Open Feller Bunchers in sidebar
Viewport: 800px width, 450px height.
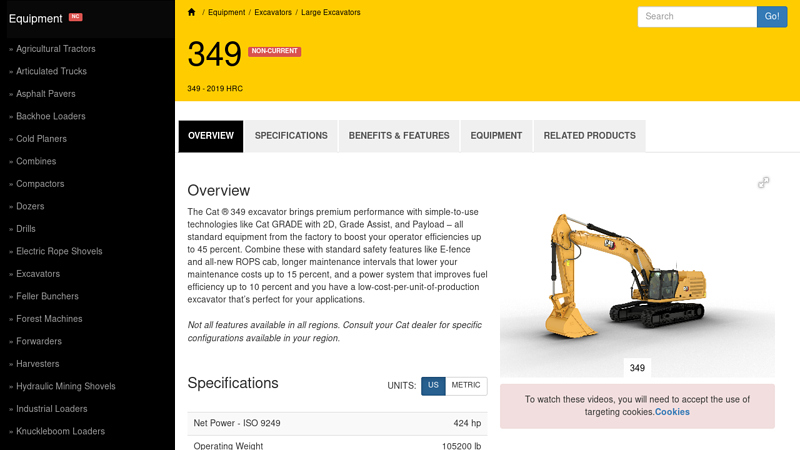tap(47, 296)
